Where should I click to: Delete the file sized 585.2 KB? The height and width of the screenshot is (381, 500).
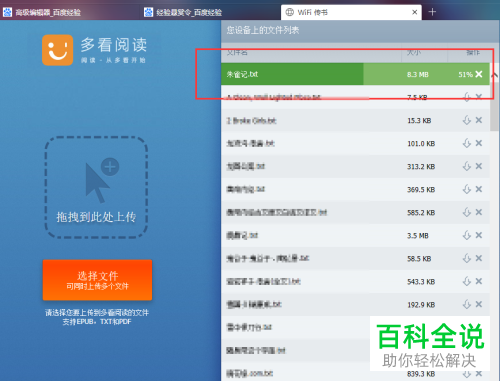tap(479, 212)
